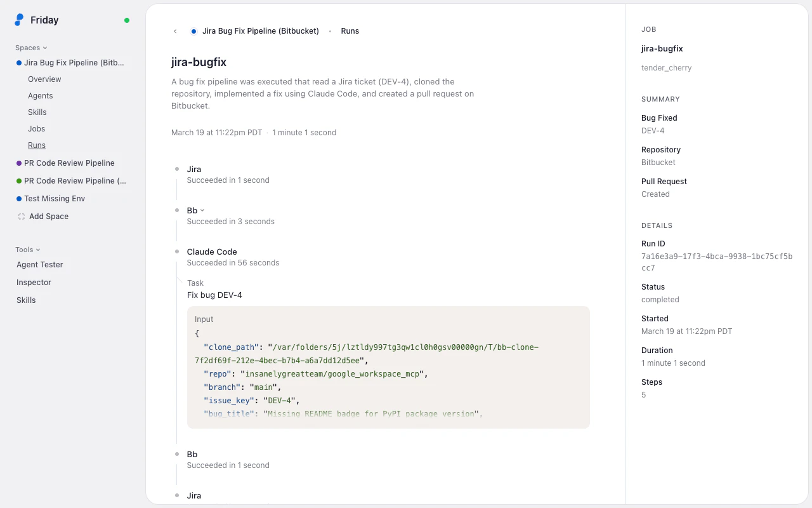
Task: Click the jira-bugfix page heading
Action: [199, 62]
